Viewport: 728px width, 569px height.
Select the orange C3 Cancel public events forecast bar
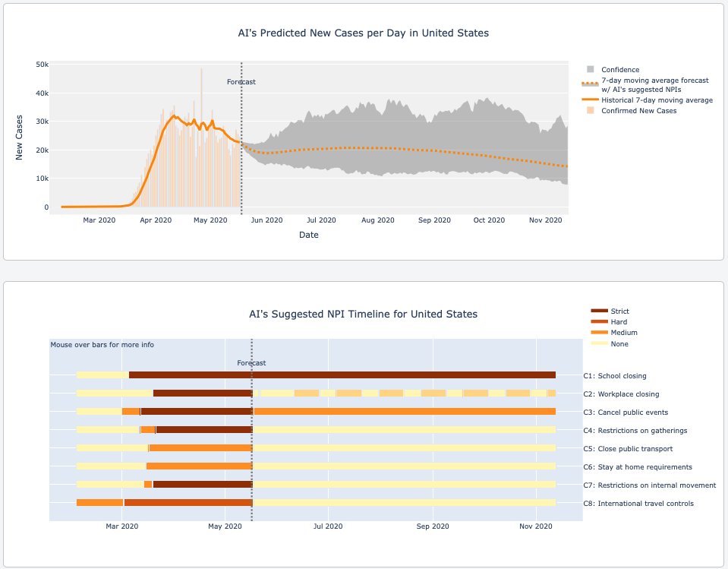[404, 411]
